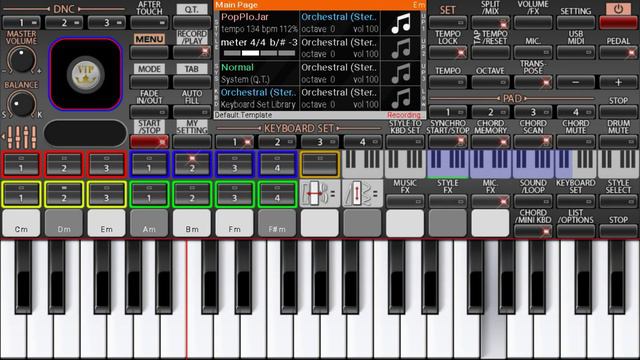Play the F#m chord pad
Screen dimensions: 640x360
click(277, 223)
